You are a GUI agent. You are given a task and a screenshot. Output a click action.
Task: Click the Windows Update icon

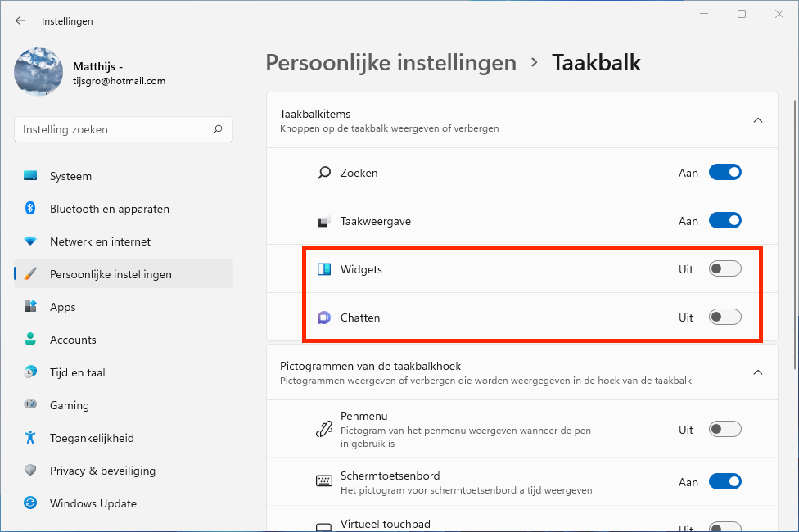(30, 503)
